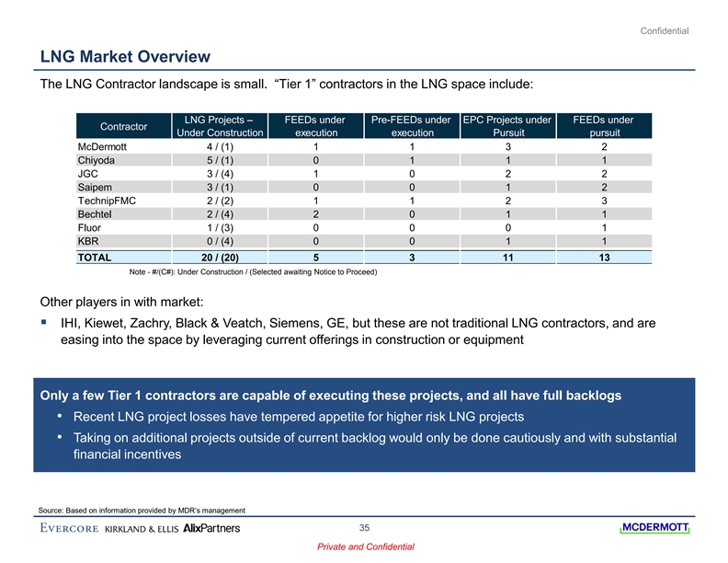Click the AlixPartners logo
The height and width of the screenshot is (563, 728).
pos(211,528)
